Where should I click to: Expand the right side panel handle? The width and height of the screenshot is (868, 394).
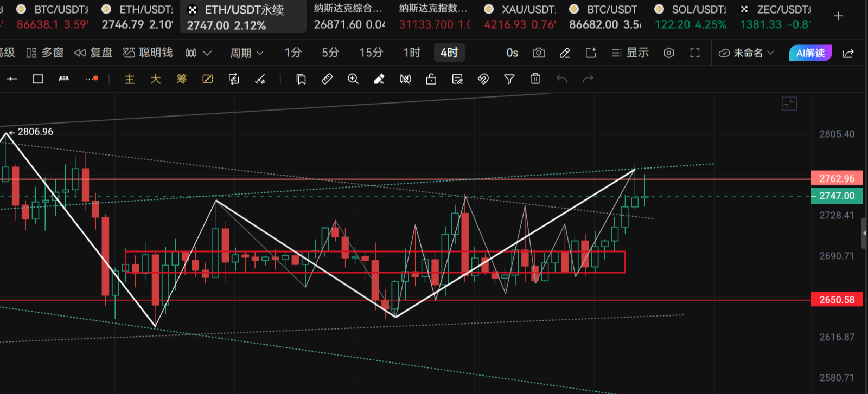tap(864, 233)
